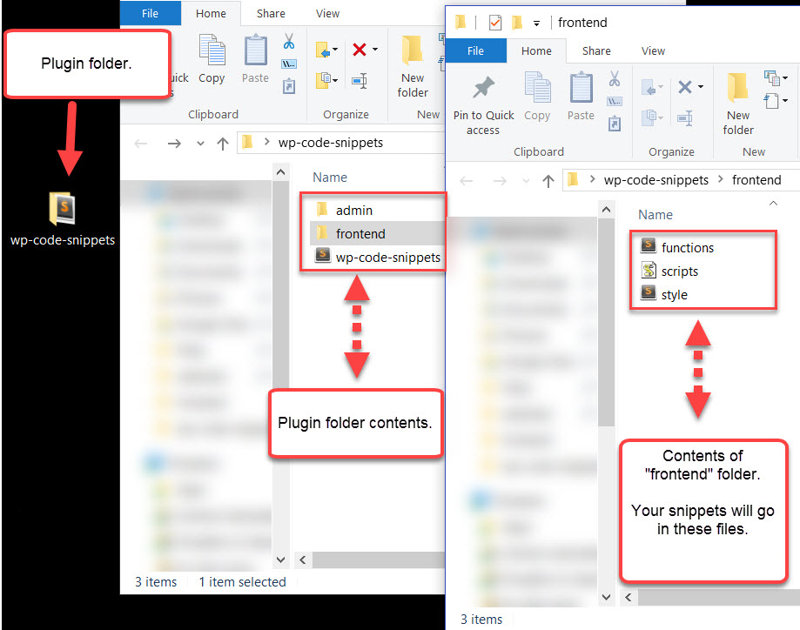Click the red X Delete icon
The image size is (800, 630).
click(x=683, y=85)
